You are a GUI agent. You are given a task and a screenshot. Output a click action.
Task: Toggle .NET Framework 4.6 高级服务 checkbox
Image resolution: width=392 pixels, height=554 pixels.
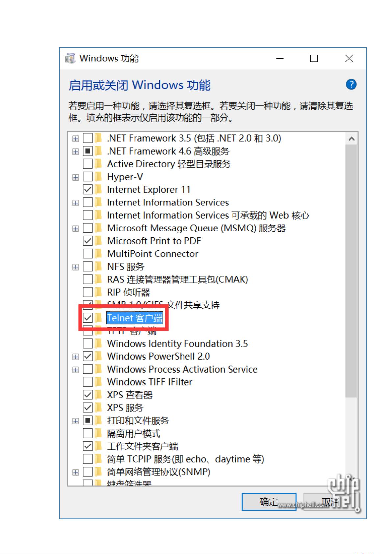click(87, 151)
